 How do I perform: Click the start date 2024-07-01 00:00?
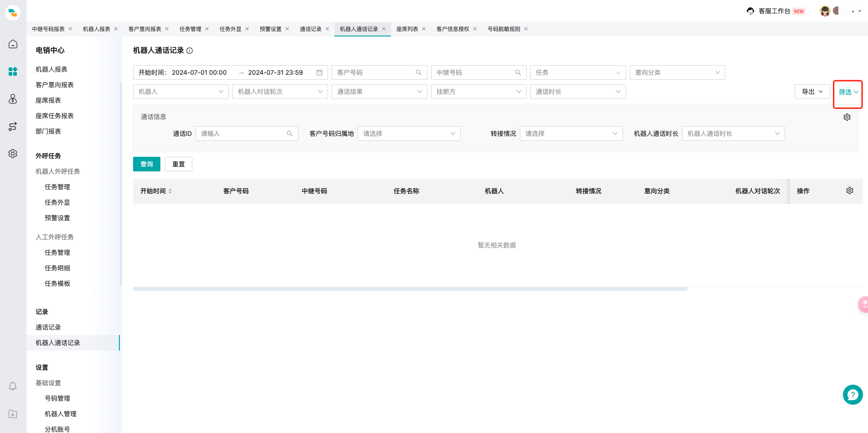click(199, 72)
